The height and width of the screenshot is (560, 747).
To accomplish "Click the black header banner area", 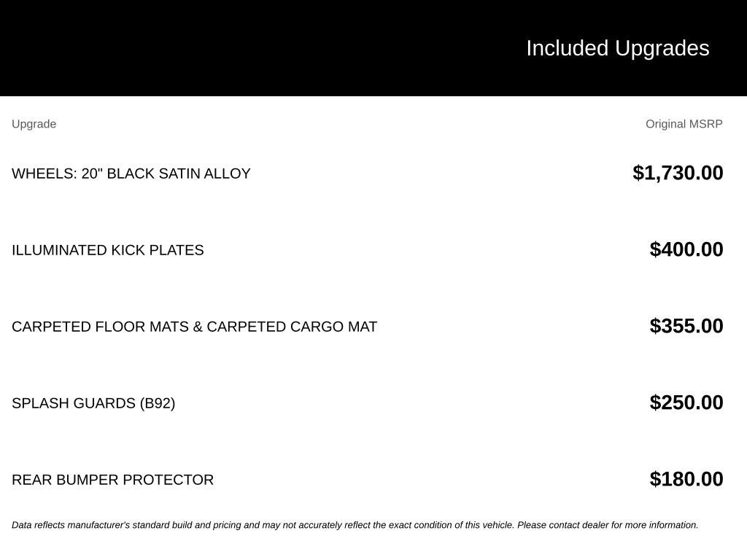I will [x=373, y=48].
